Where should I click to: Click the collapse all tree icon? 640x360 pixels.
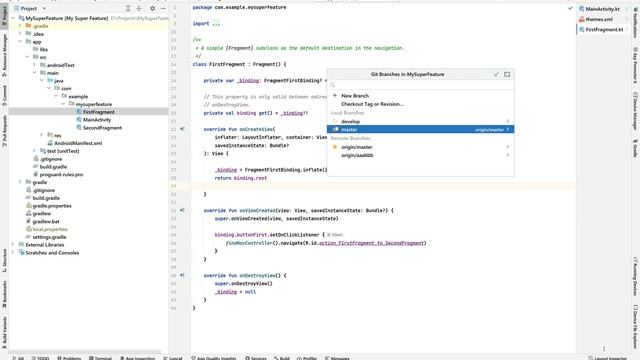(x=139, y=8)
